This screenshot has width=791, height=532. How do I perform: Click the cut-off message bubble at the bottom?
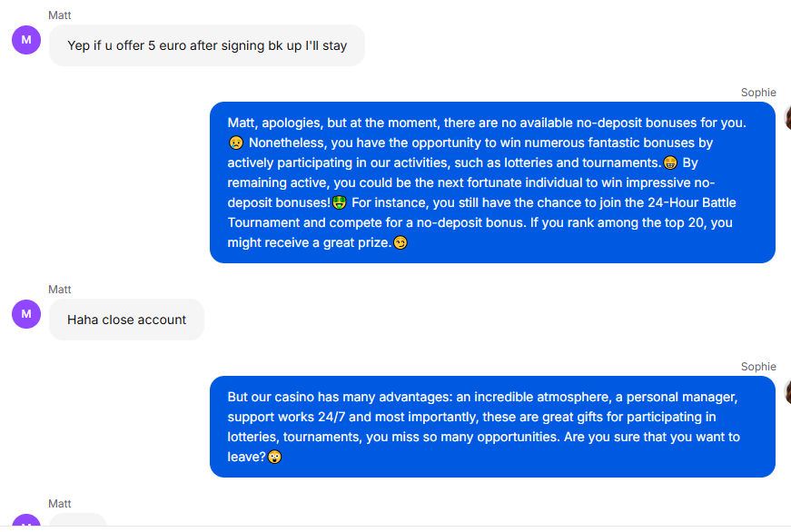78,519
